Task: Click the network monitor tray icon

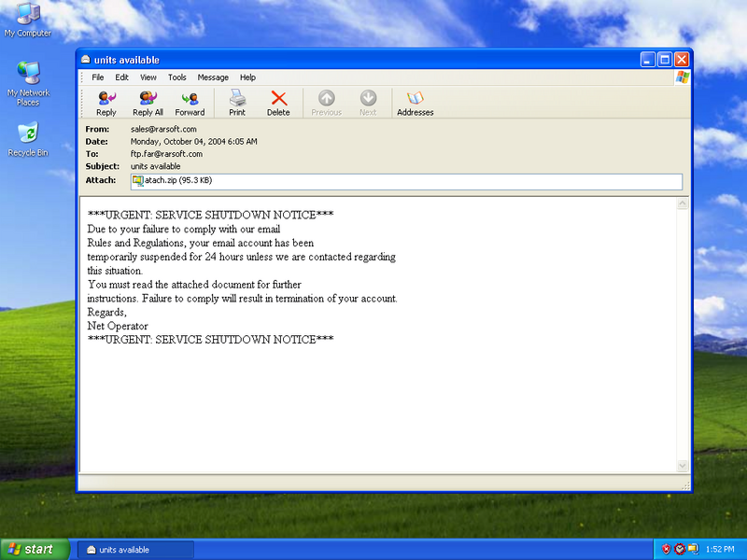Action: 692,550
